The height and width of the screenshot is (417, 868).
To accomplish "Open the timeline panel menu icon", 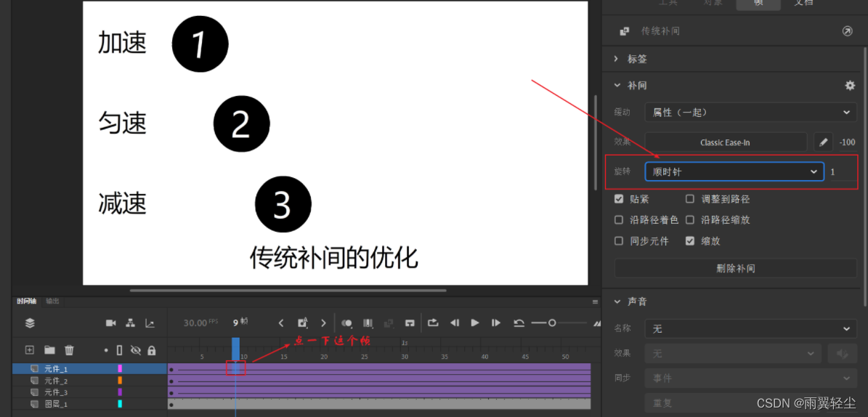I will tap(595, 301).
